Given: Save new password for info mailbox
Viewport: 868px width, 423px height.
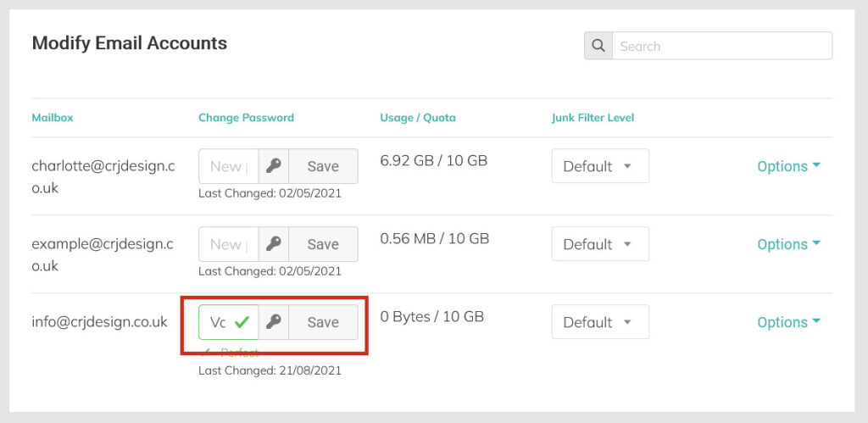Looking at the screenshot, I should pos(323,322).
